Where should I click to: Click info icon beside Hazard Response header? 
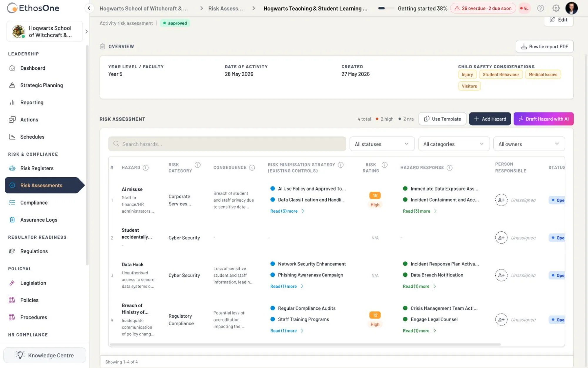point(449,168)
